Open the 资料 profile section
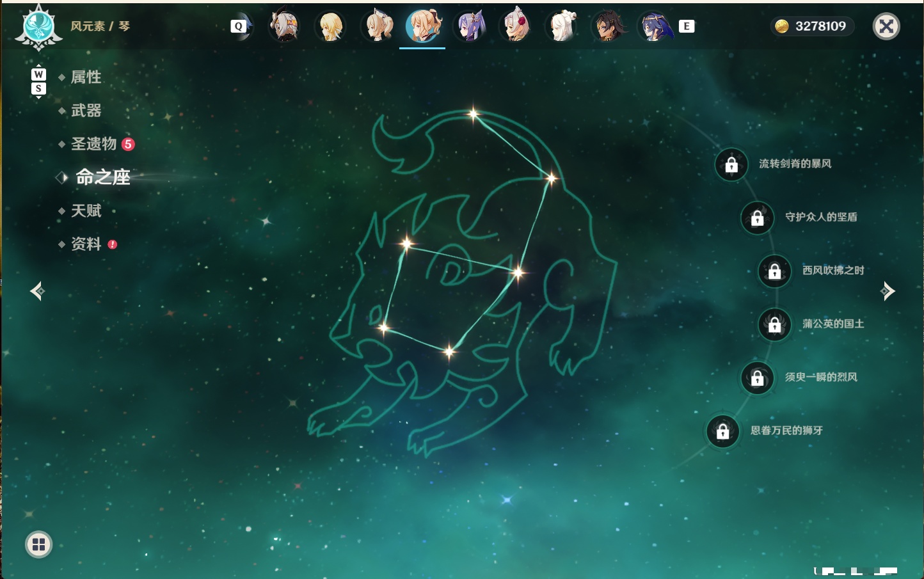The width and height of the screenshot is (924, 579). click(x=86, y=244)
